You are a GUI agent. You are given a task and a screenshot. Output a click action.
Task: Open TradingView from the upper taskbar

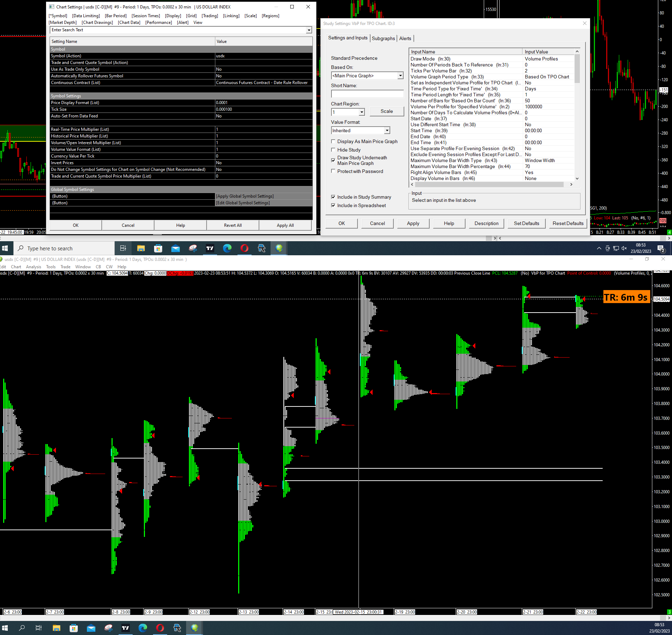[210, 248]
